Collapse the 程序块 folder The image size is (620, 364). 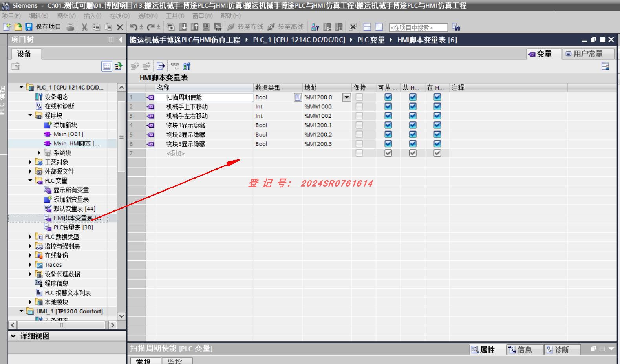(x=30, y=115)
